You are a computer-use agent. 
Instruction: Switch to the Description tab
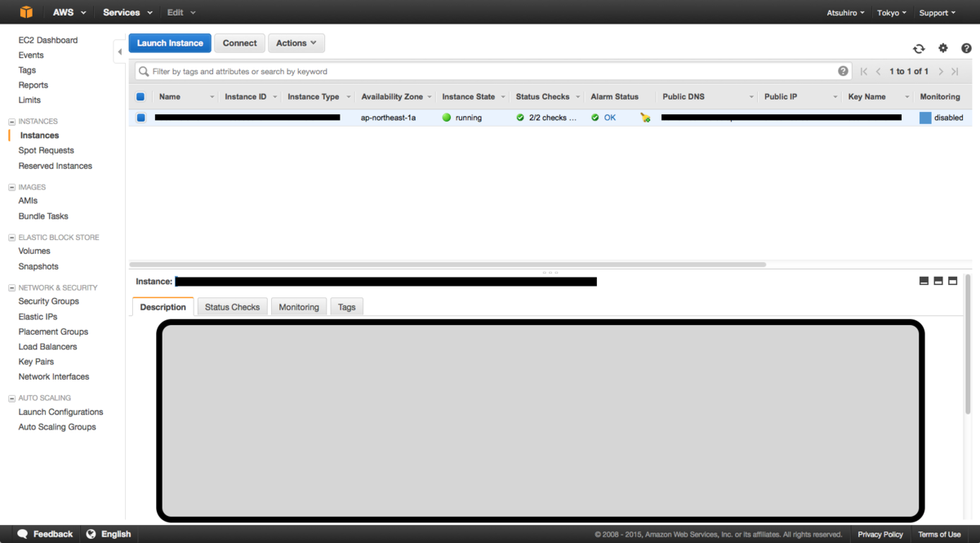point(163,307)
